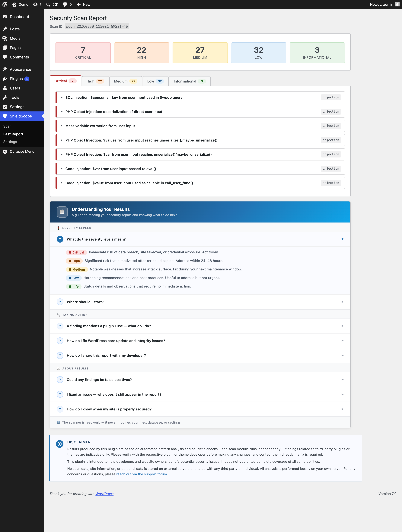Click the 7 Critical summary card
Screen dimensions: 402x532
click(83, 53)
